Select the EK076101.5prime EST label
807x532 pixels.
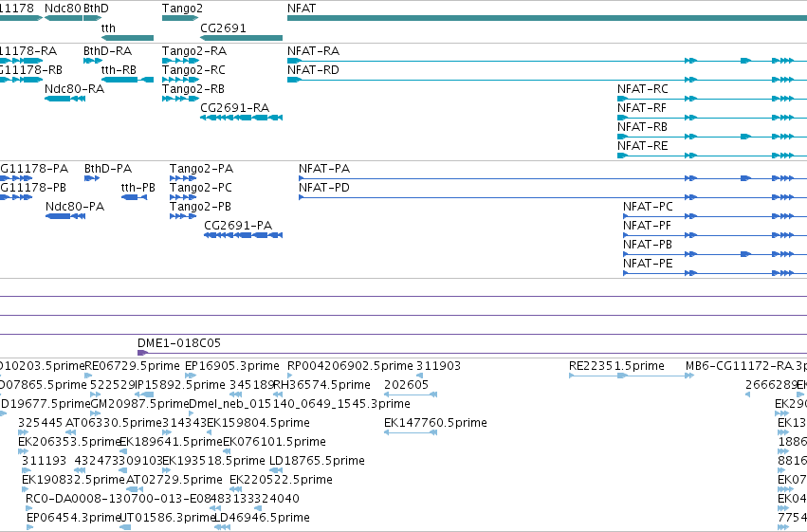tap(274, 442)
